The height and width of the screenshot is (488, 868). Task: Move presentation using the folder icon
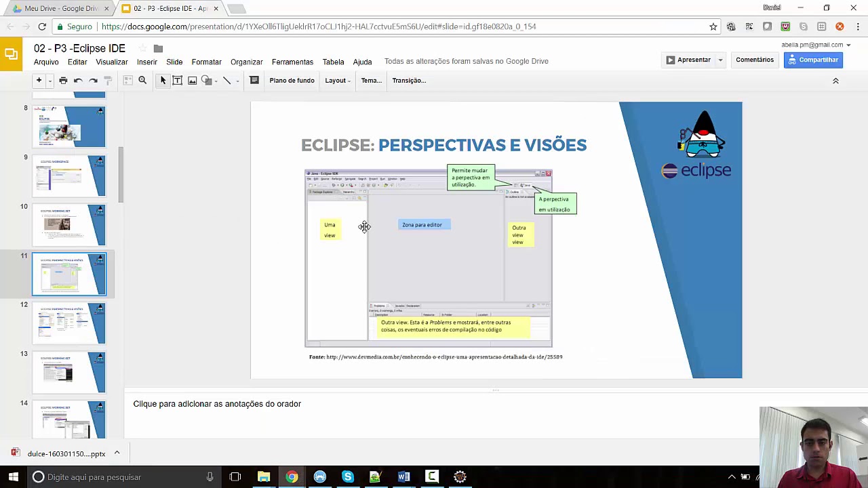click(158, 48)
